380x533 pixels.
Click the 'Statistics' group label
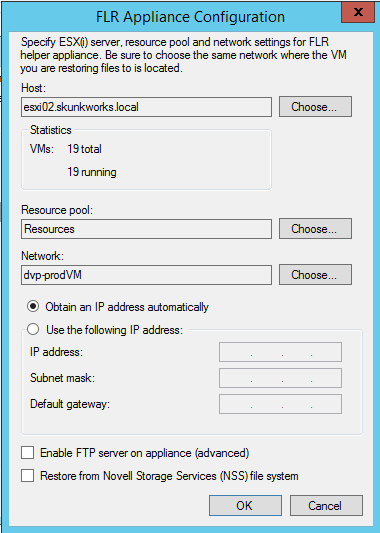pyautogui.click(x=51, y=130)
